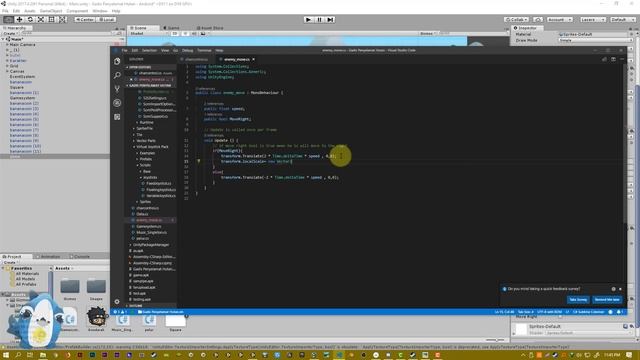Image resolution: width=640 pixels, height=360 pixels.
Task: Select Unity Move tool in toolbar
Action: [x=19, y=19]
